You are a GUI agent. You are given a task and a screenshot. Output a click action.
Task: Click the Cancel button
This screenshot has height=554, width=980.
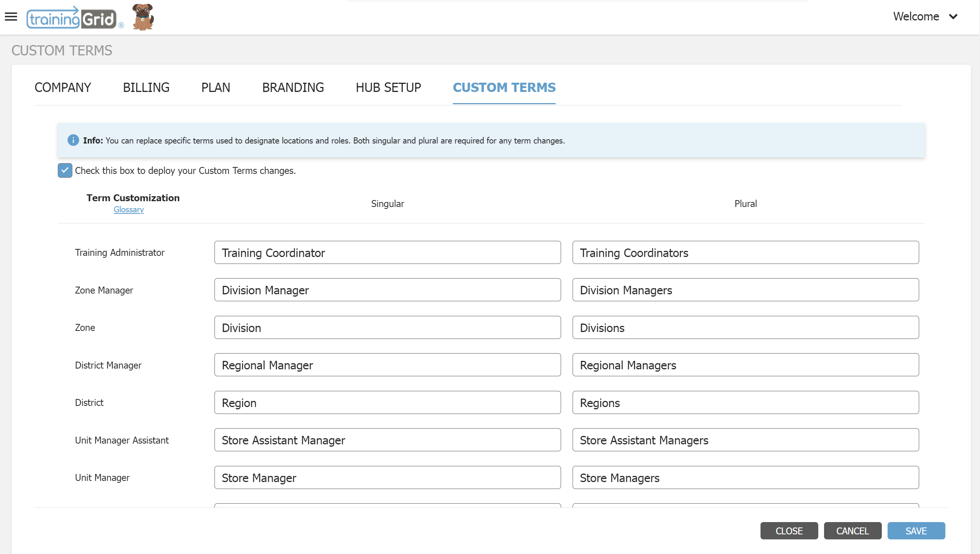point(853,531)
